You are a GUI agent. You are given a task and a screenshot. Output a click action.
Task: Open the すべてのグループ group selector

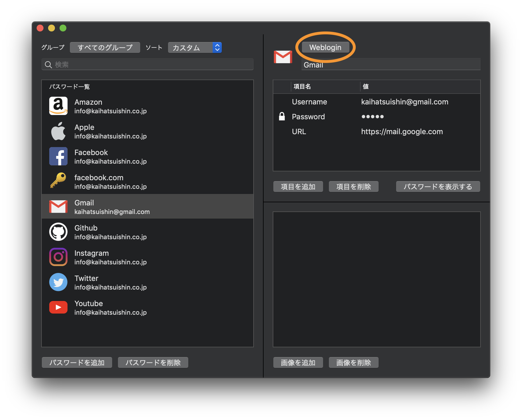pyautogui.click(x=105, y=47)
